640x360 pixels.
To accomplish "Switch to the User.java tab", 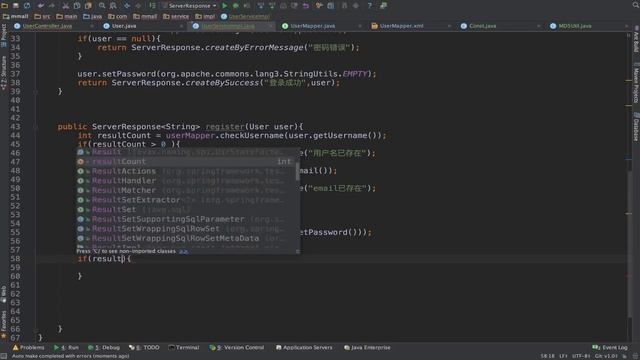I will click(x=124, y=26).
